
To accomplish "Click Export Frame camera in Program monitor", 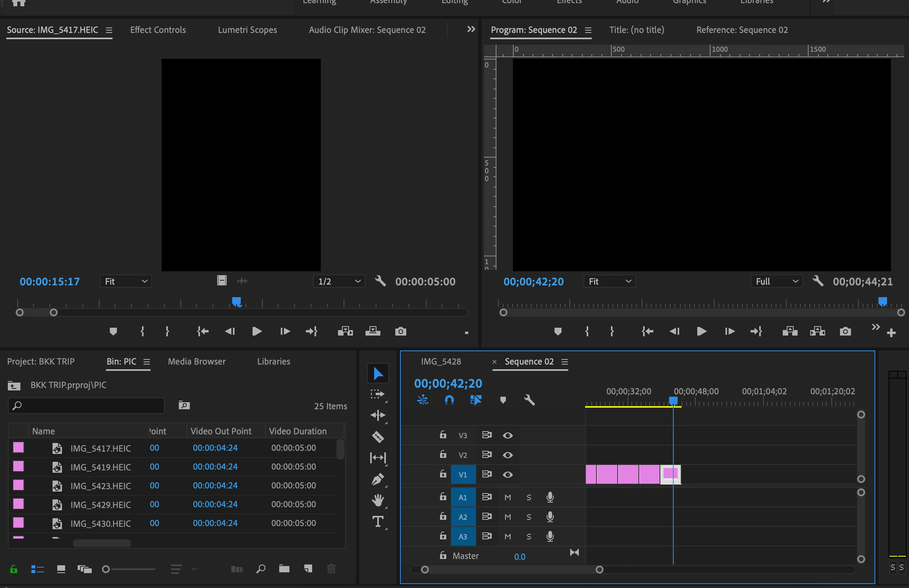I will (x=845, y=332).
